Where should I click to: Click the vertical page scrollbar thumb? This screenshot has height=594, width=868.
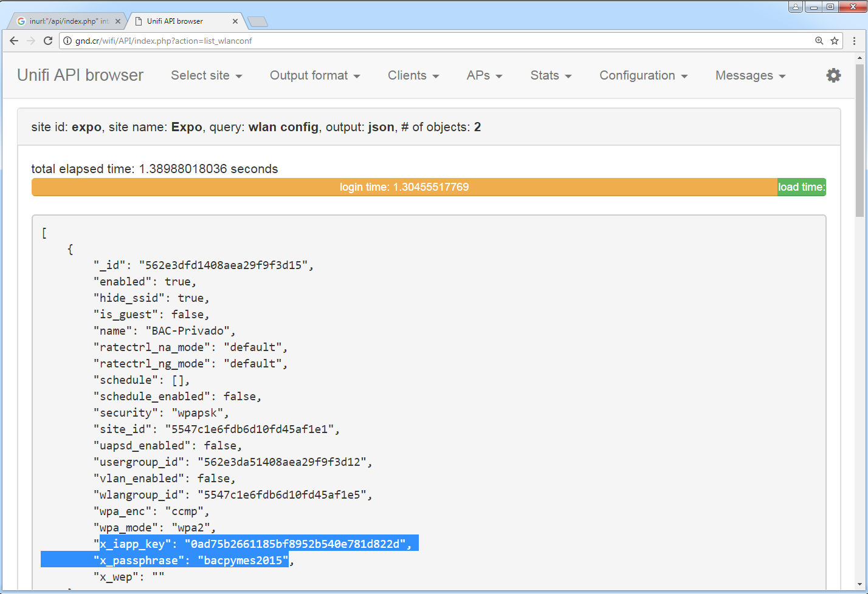[859, 140]
